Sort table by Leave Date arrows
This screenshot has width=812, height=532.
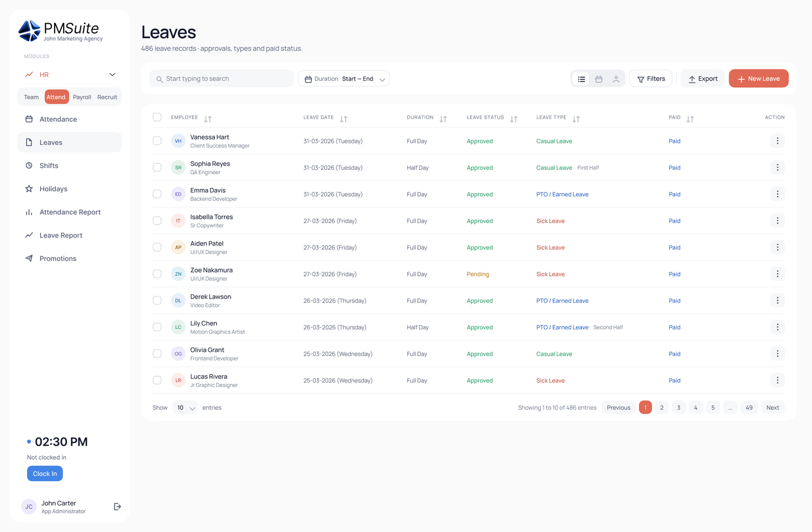(x=343, y=119)
